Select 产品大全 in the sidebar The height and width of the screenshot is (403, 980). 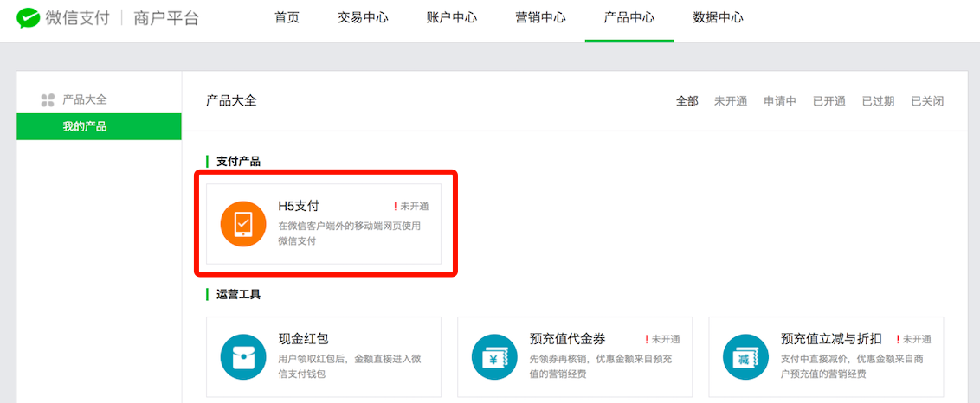tap(85, 99)
